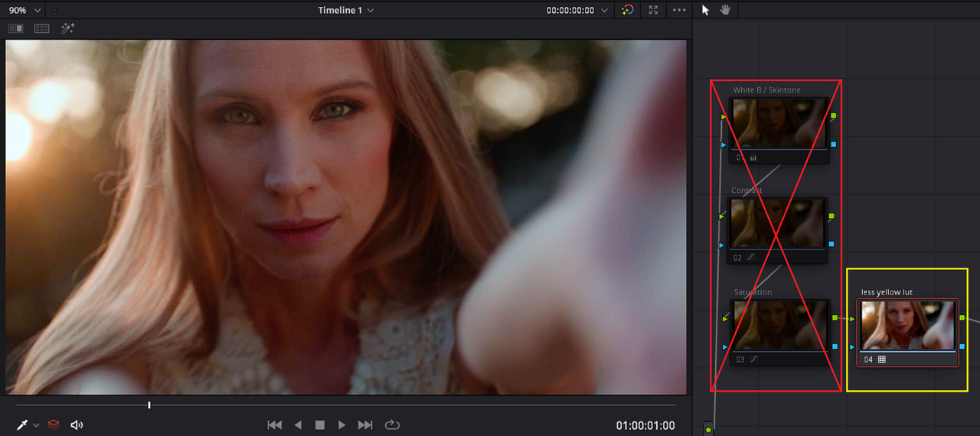
Task: Play the clip in reverse
Action: pyautogui.click(x=298, y=425)
